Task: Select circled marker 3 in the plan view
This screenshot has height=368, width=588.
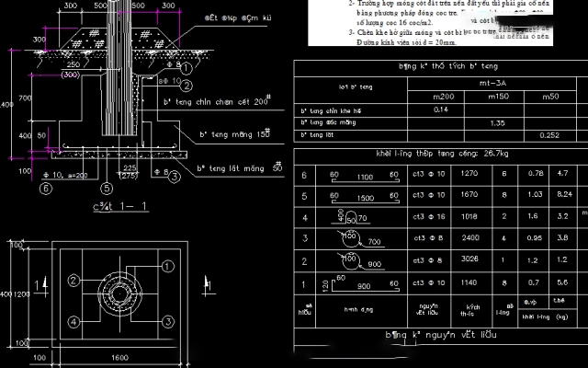Action: (x=168, y=321)
